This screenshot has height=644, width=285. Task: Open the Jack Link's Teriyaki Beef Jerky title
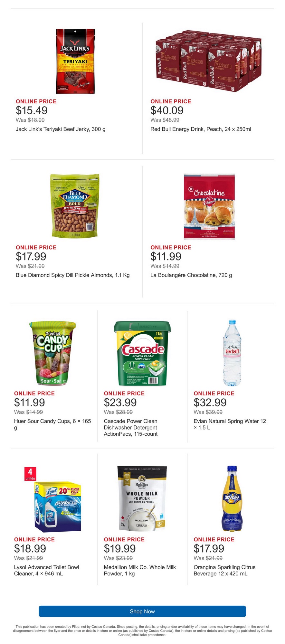tap(61, 129)
